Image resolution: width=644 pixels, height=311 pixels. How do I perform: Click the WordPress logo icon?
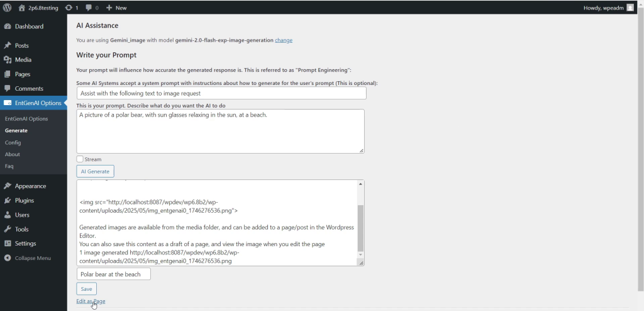coord(7,8)
